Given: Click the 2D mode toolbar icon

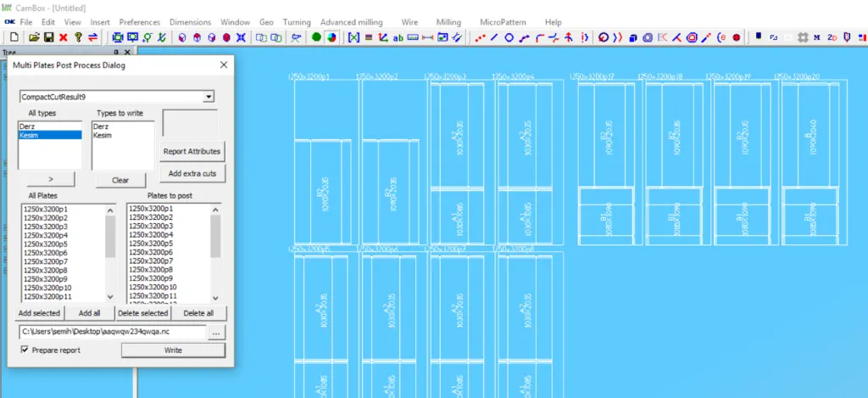Looking at the screenshot, I should [x=832, y=37].
